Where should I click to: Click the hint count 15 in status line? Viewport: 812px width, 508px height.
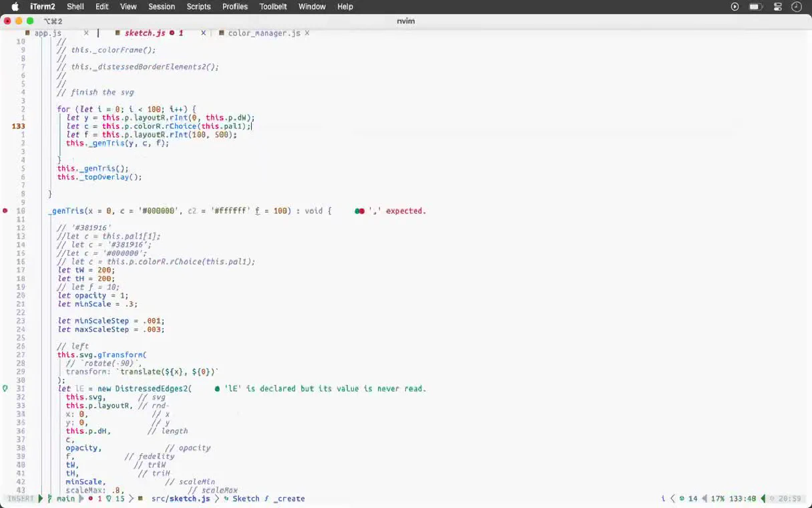116,499
